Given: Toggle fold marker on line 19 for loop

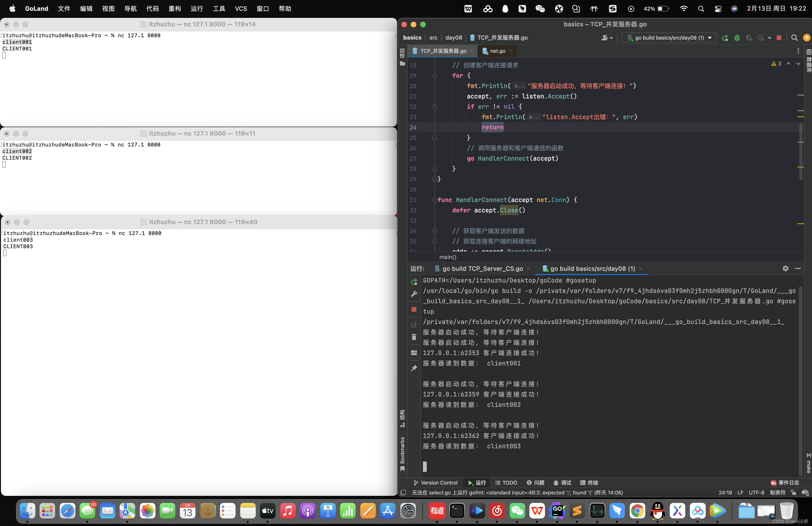Looking at the screenshot, I should click(435, 76).
